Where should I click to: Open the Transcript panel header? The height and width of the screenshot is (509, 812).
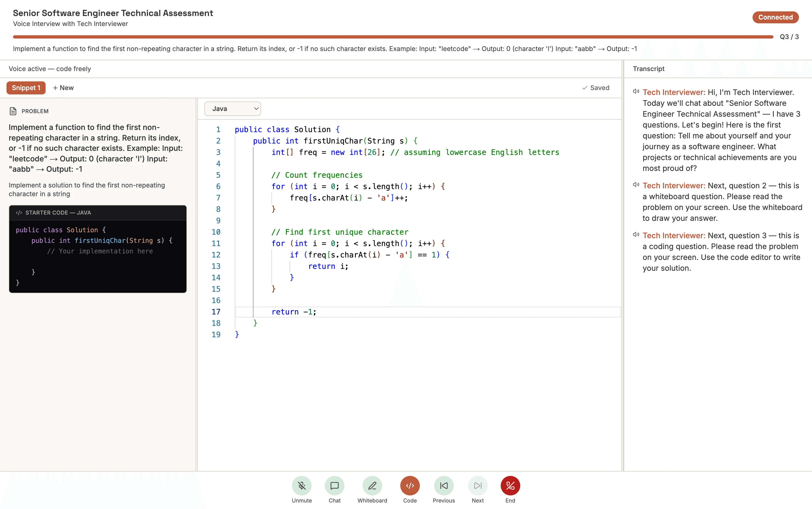648,69
